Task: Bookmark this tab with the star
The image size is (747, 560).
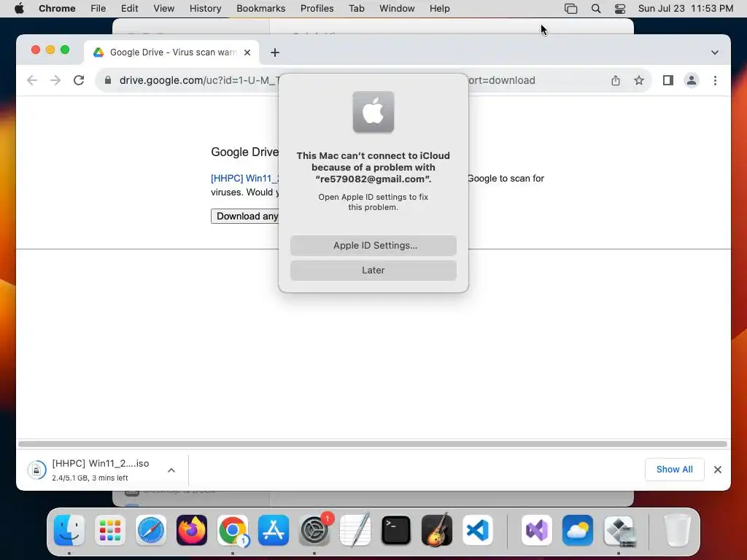Action: (639, 80)
